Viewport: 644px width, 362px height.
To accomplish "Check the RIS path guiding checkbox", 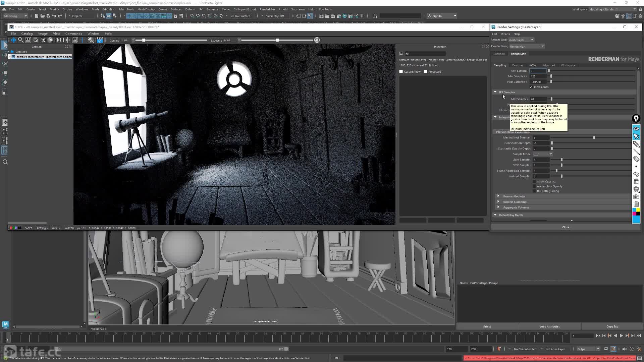I will tap(534, 191).
